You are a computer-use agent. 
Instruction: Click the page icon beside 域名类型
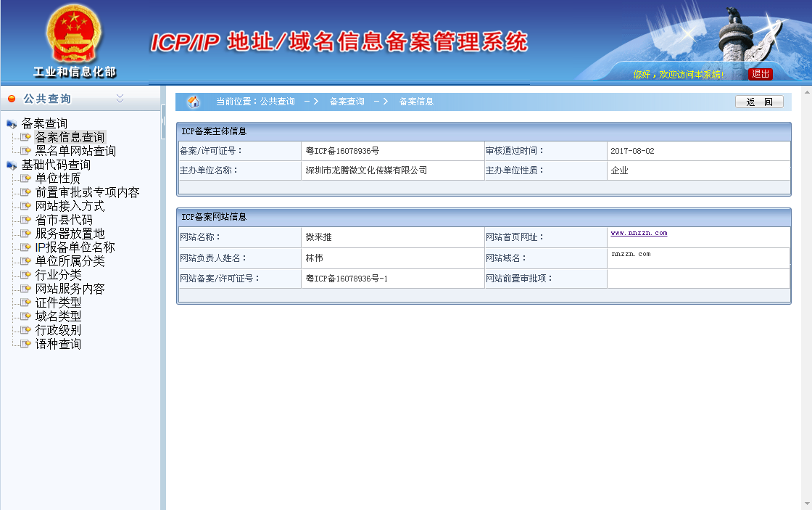click(x=25, y=316)
